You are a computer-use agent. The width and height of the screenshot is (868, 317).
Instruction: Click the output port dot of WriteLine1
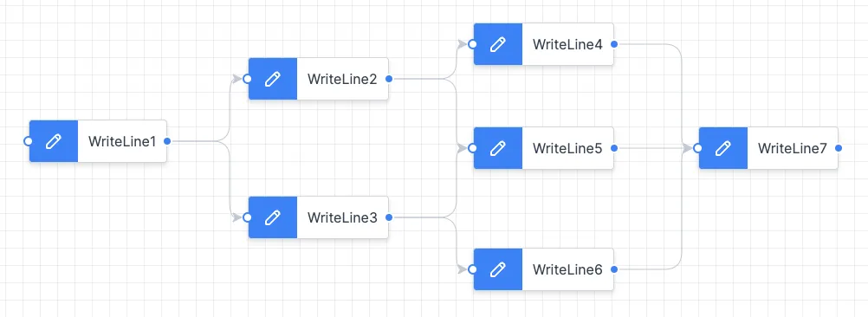pyautogui.click(x=167, y=141)
